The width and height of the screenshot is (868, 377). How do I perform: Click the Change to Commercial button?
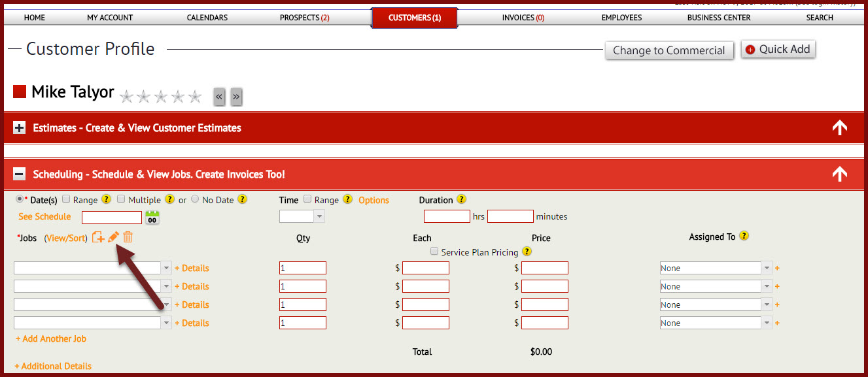[x=669, y=50]
